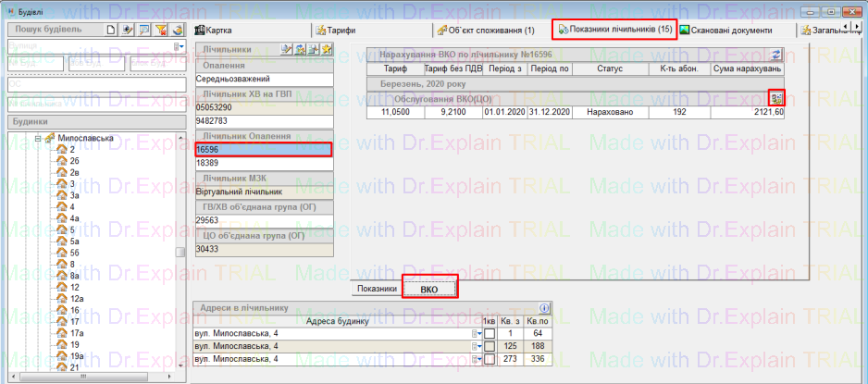Toggle 1кв checkbox for second address row
The image size is (868, 384).
pos(490,347)
